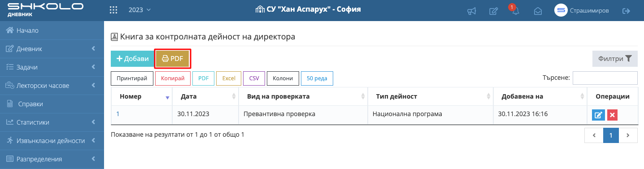
Task: Open the Филтри filter button
Action: 615,59
